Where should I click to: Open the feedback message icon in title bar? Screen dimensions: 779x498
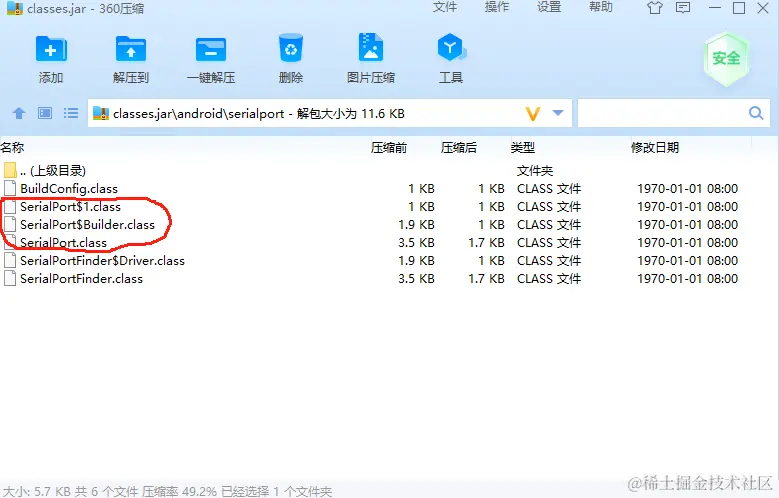(683, 8)
